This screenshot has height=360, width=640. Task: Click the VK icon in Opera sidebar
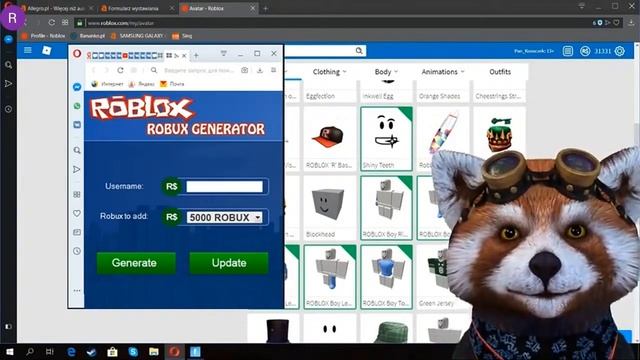pos(77,124)
